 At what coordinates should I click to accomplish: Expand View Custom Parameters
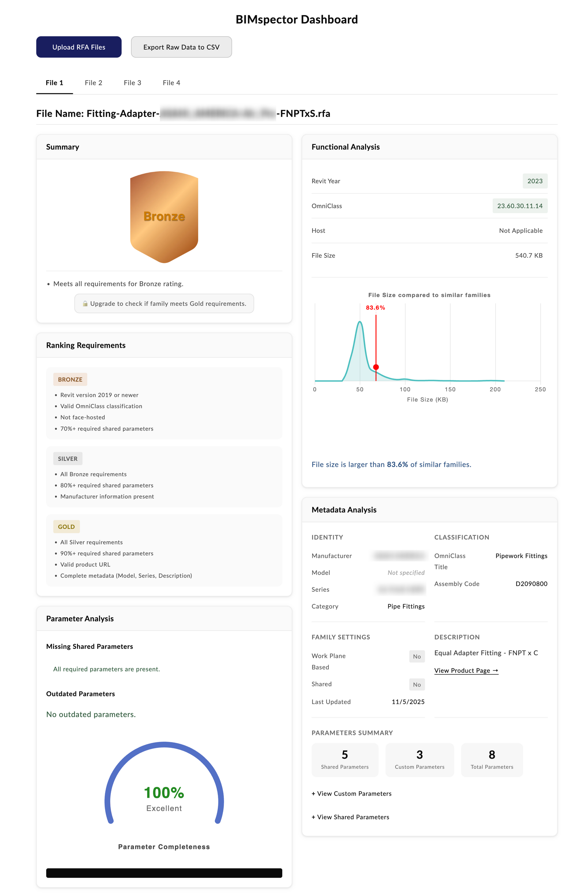(x=351, y=793)
